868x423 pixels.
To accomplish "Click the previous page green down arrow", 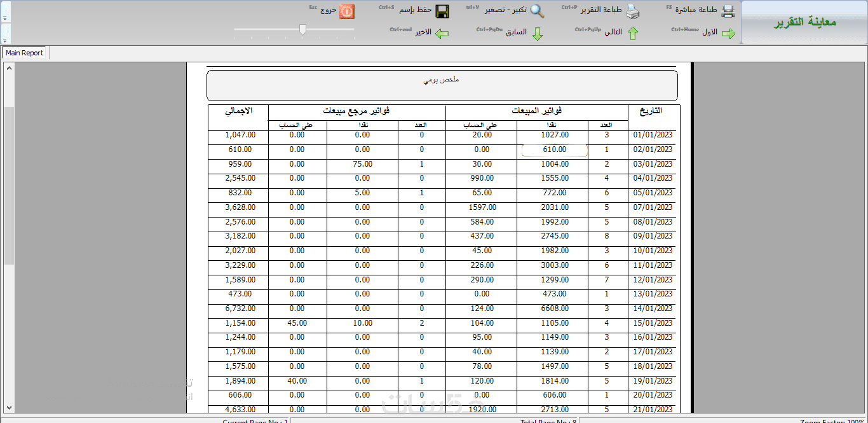I will [538, 34].
